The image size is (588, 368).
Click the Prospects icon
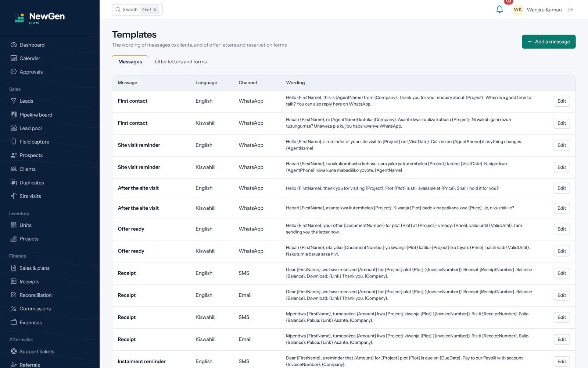(14, 155)
